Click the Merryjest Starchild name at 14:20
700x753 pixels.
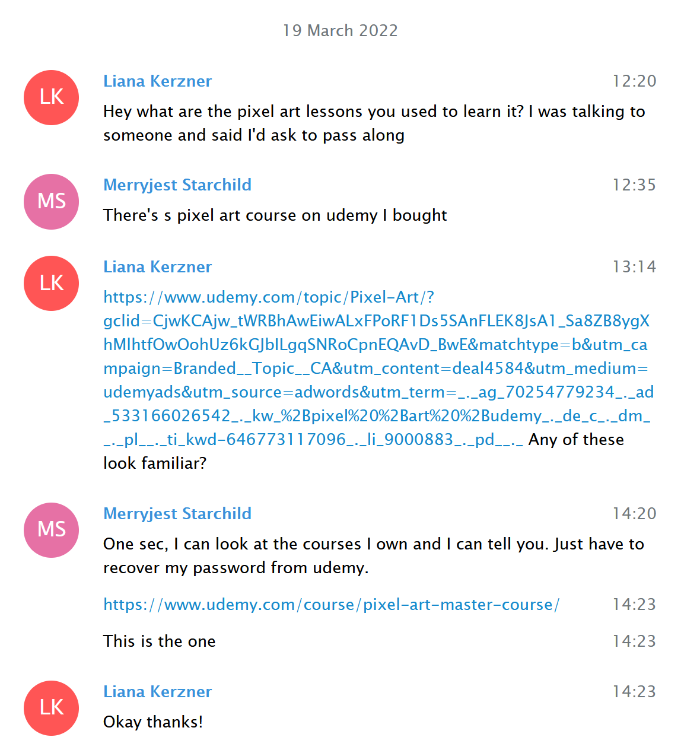(177, 514)
